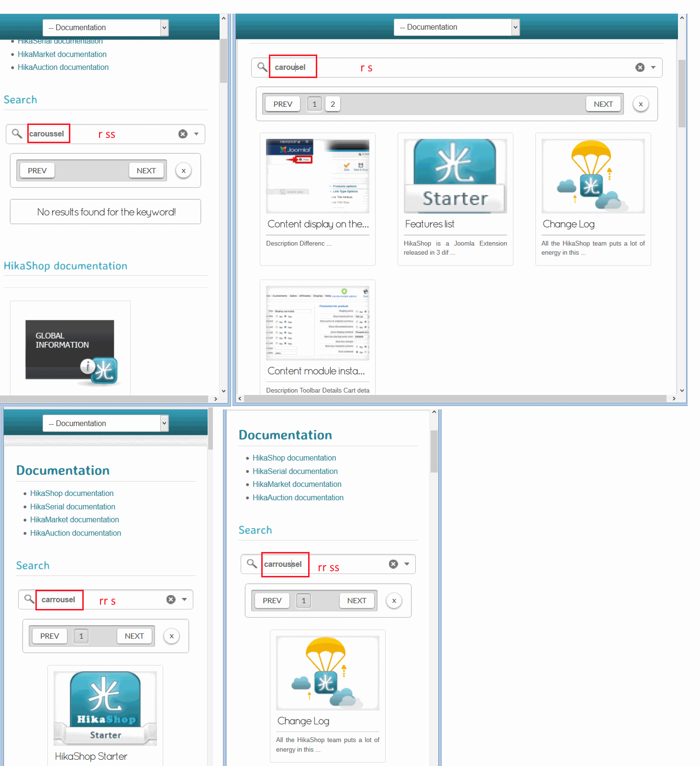Go to page 1 of the 'carousel' results

[x=314, y=104]
